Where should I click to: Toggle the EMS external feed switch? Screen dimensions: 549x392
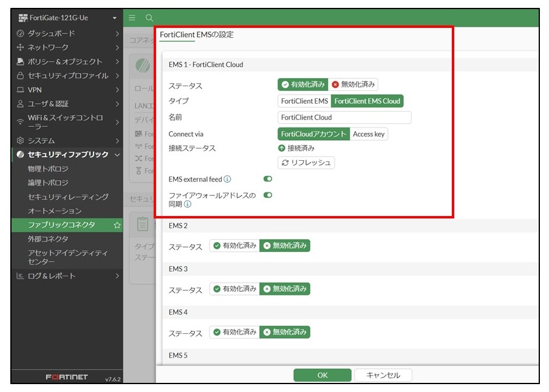pos(268,179)
